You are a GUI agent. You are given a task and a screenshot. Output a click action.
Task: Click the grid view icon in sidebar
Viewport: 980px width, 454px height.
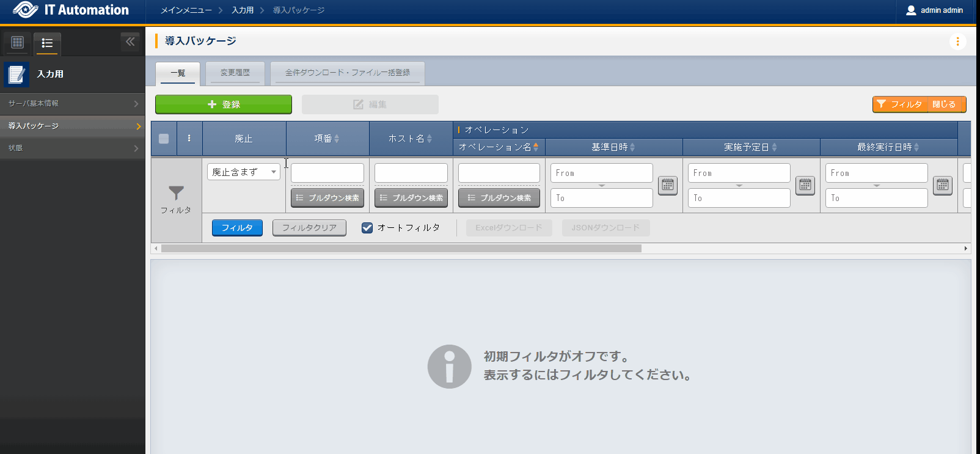18,43
